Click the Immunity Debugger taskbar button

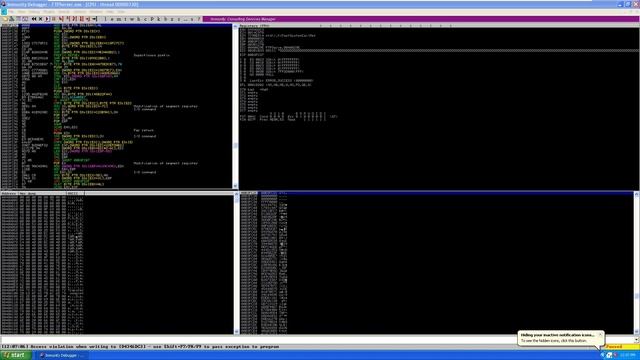tap(62, 356)
